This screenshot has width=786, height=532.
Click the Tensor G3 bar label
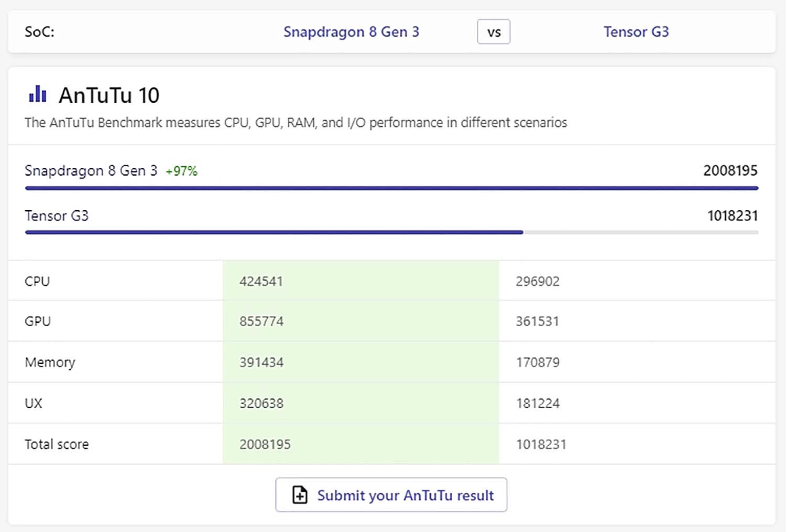coord(57,216)
